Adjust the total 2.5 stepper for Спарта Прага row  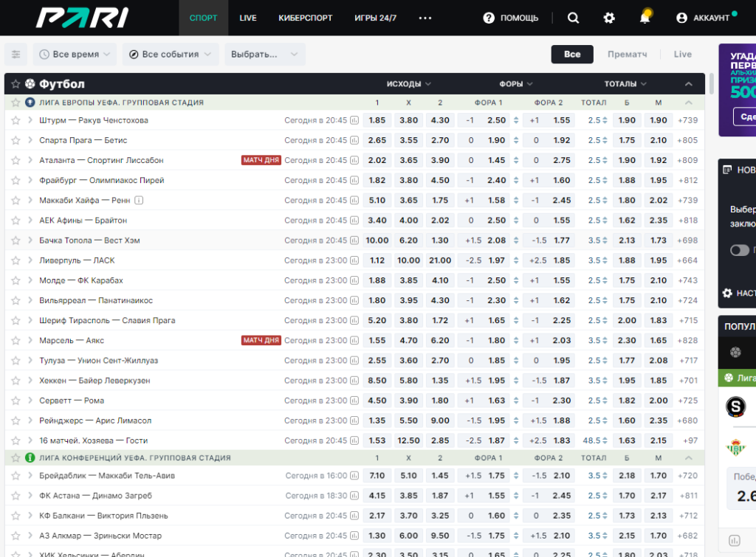tap(605, 141)
